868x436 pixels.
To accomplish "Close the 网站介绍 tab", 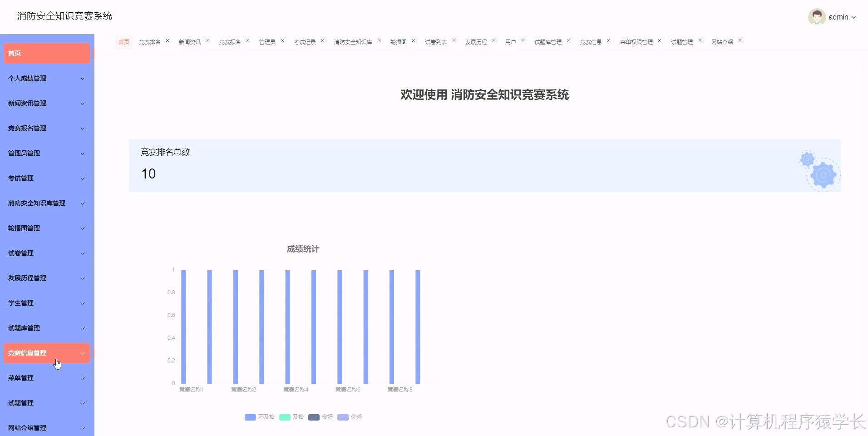I will point(740,41).
